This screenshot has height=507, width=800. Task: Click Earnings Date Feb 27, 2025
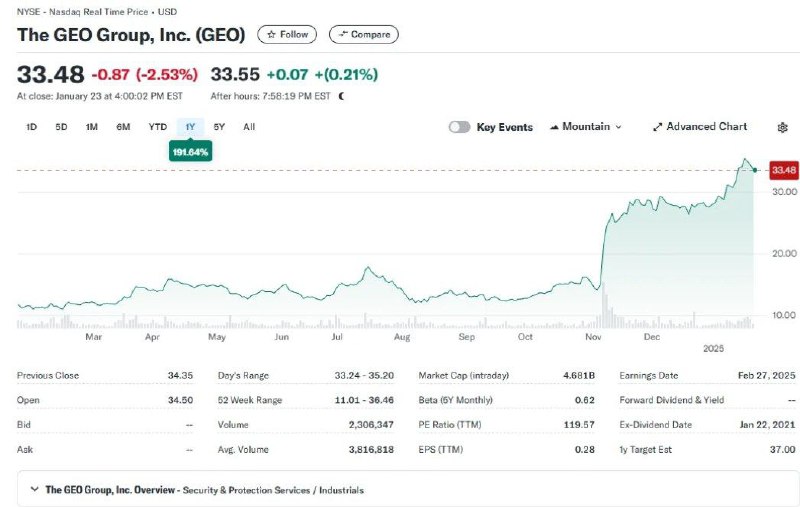(766, 375)
